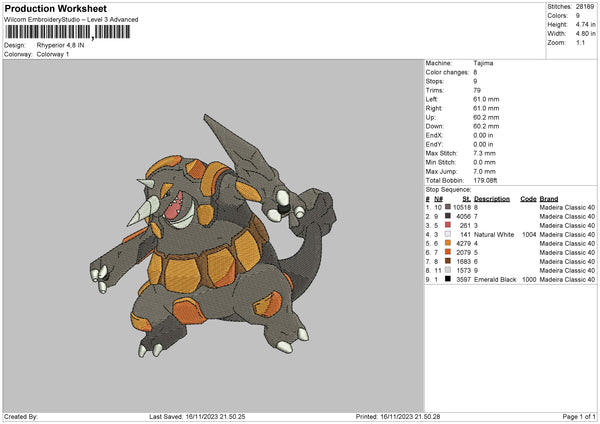
Task: Click the Stop Sequence heading
Action: [x=448, y=188]
